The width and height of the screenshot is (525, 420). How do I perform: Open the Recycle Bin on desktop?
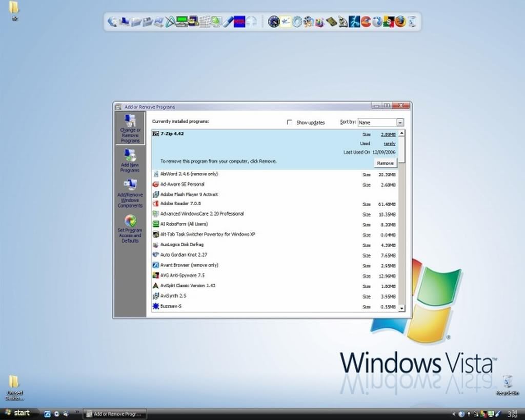point(507,382)
